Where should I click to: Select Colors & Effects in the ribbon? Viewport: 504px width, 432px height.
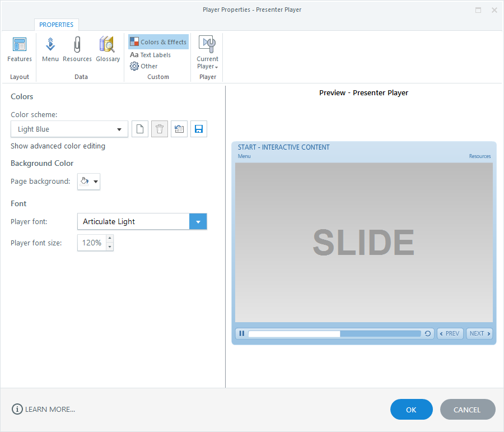[158, 42]
